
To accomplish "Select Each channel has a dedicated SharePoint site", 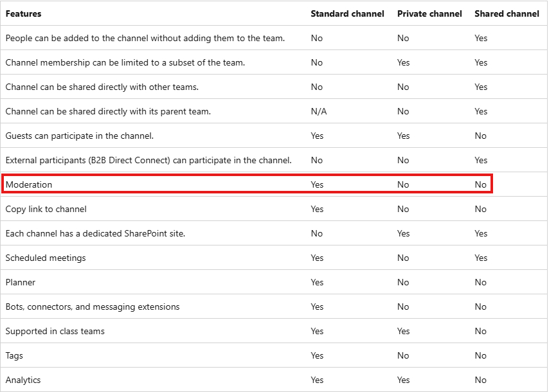I will click(x=95, y=233).
